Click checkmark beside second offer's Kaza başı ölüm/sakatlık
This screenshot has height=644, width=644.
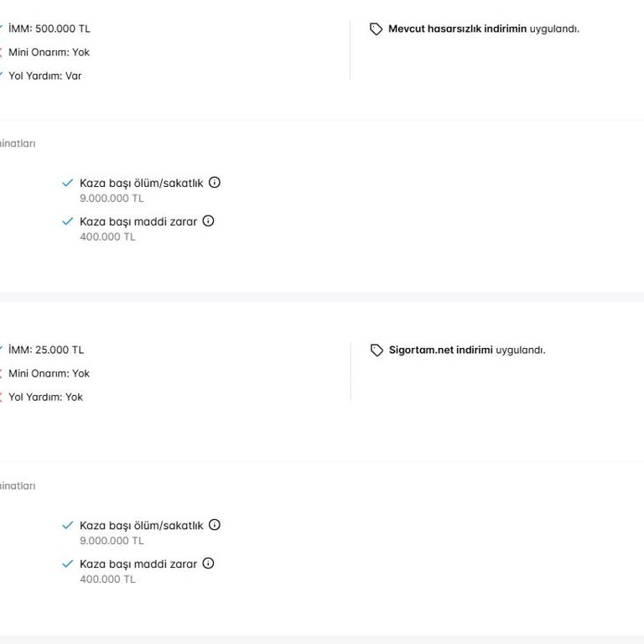pos(68,525)
